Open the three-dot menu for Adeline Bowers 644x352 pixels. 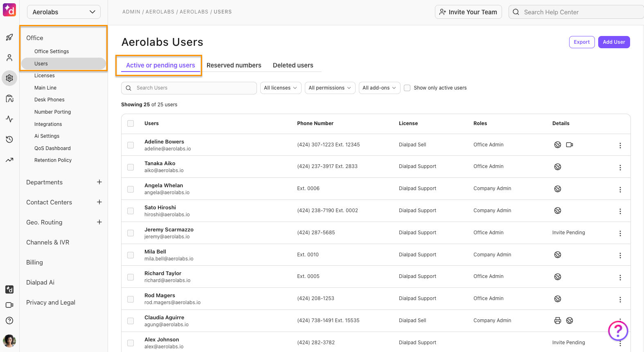click(620, 146)
